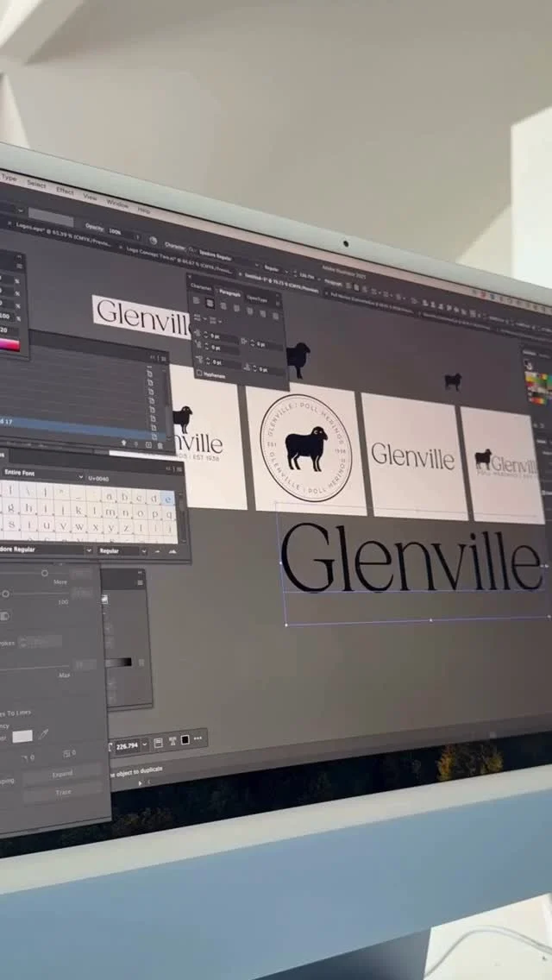Open the small gradient panel options menu

click(140, 582)
